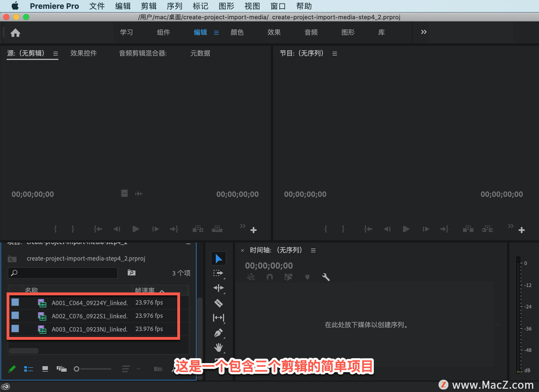
Task: Switch to the 效果控件 tab
Action: coord(83,53)
